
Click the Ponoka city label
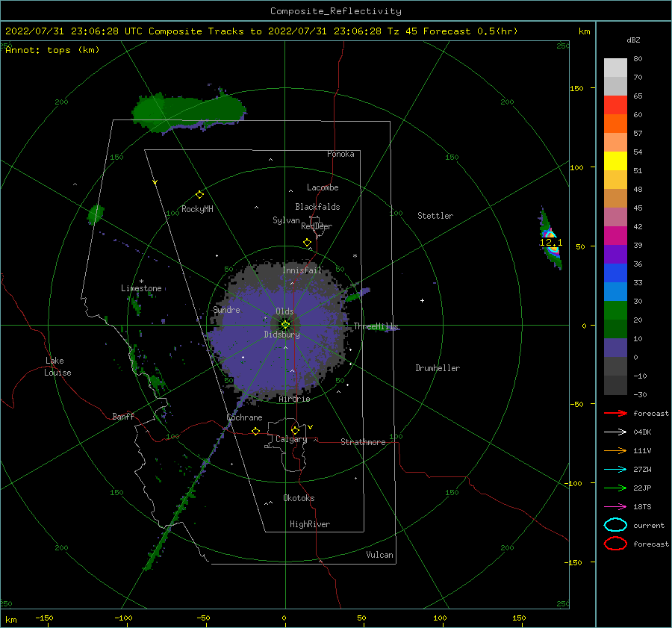(340, 154)
